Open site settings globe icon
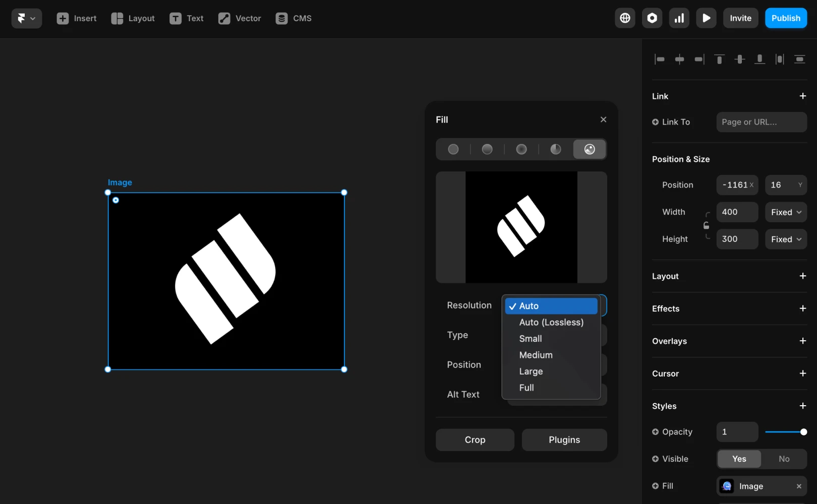The width and height of the screenshot is (817, 504). 625,18
